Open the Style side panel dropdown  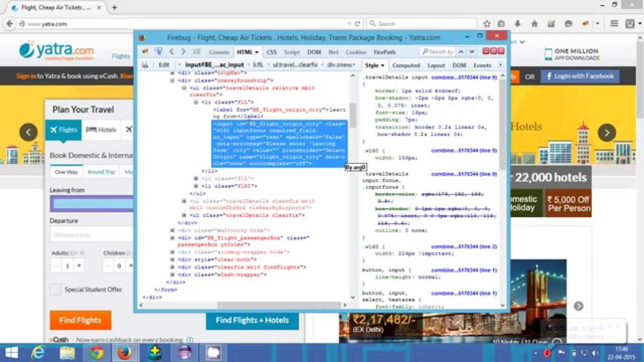[x=382, y=65]
